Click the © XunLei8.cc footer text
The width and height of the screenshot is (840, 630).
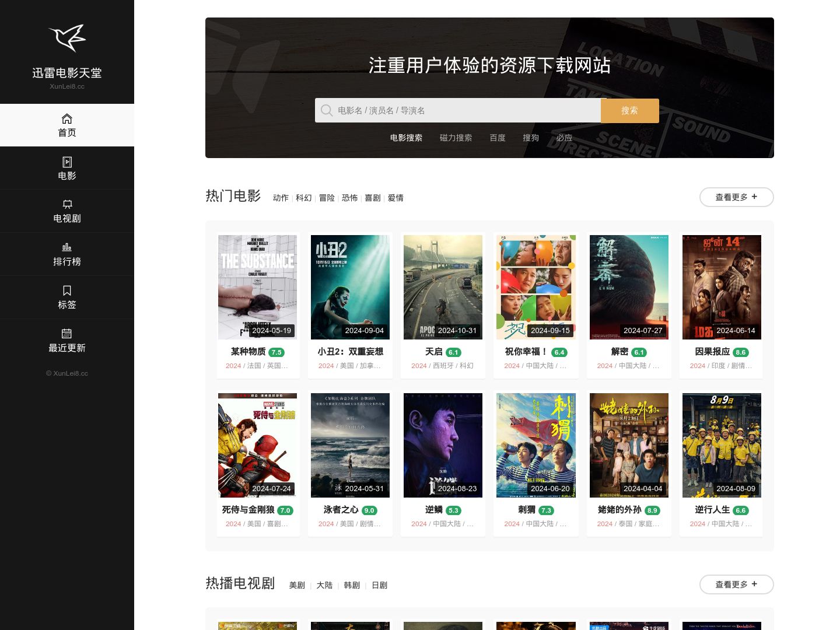67,373
